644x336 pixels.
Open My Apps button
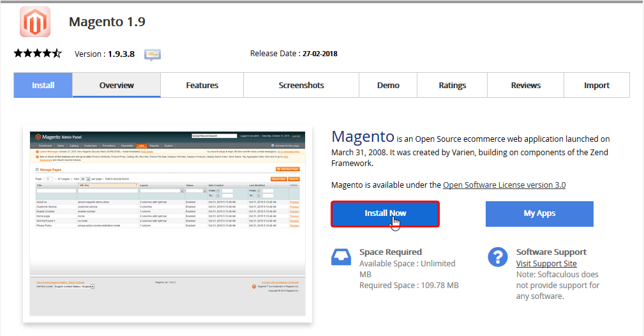coord(539,213)
